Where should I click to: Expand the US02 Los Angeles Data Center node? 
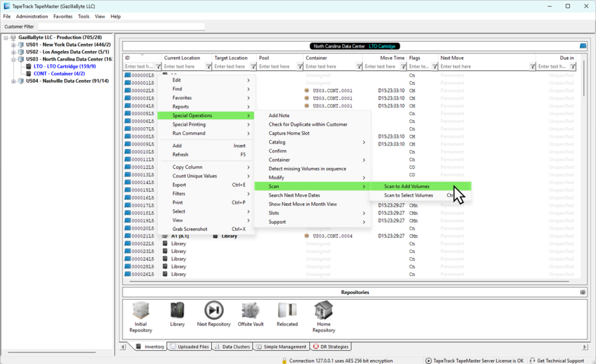click(x=13, y=52)
